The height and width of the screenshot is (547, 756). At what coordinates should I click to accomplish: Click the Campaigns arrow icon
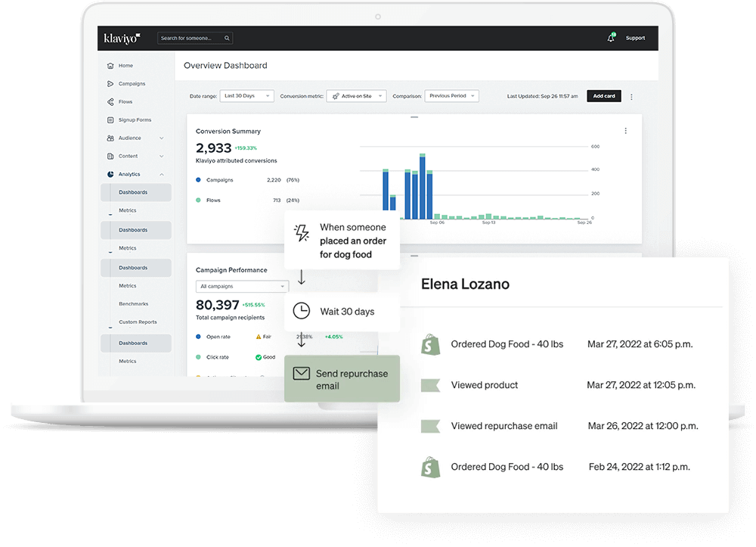110,84
